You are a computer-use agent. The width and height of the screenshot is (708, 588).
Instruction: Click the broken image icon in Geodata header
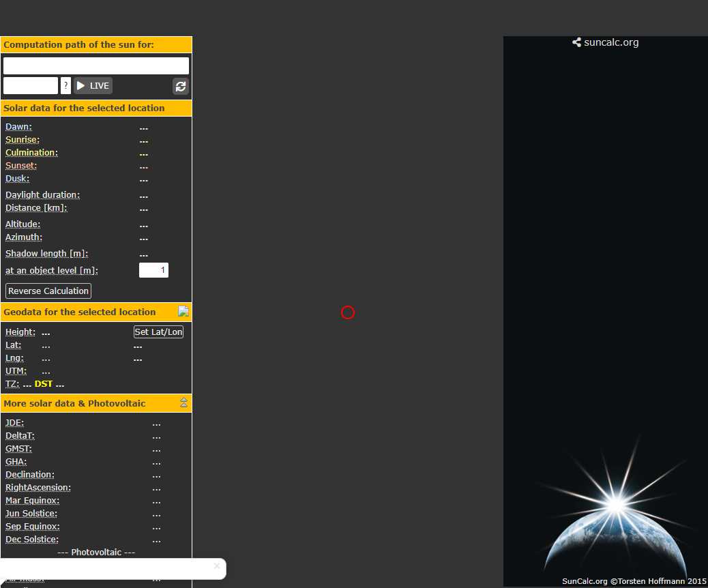coord(183,312)
